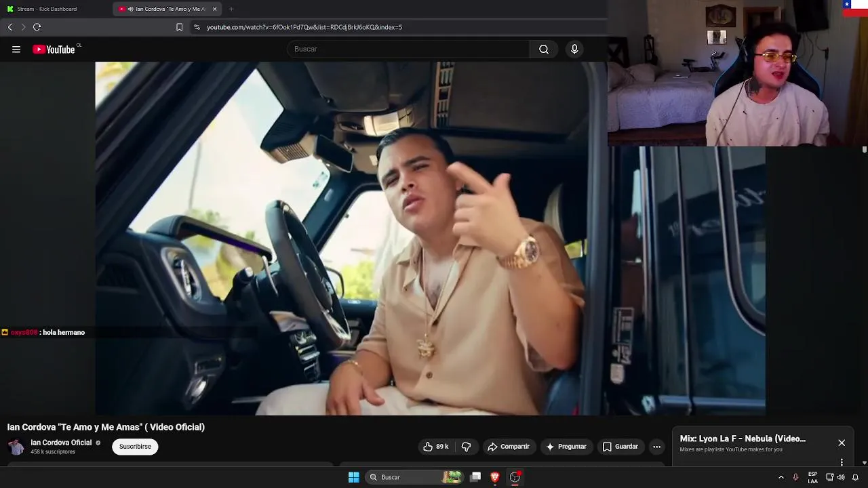Image resolution: width=868 pixels, height=488 pixels.
Task: Open site settings icon in address bar
Action: tap(197, 27)
